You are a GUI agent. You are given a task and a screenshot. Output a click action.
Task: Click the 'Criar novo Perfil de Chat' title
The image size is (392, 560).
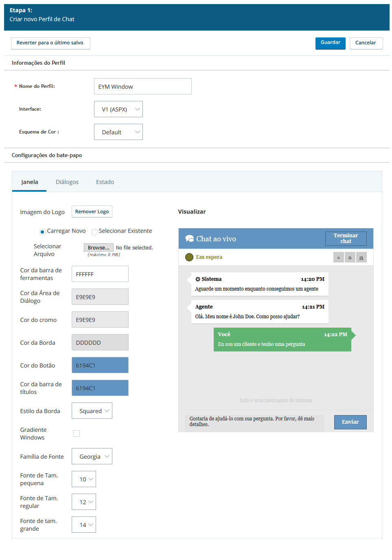click(x=42, y=19)
